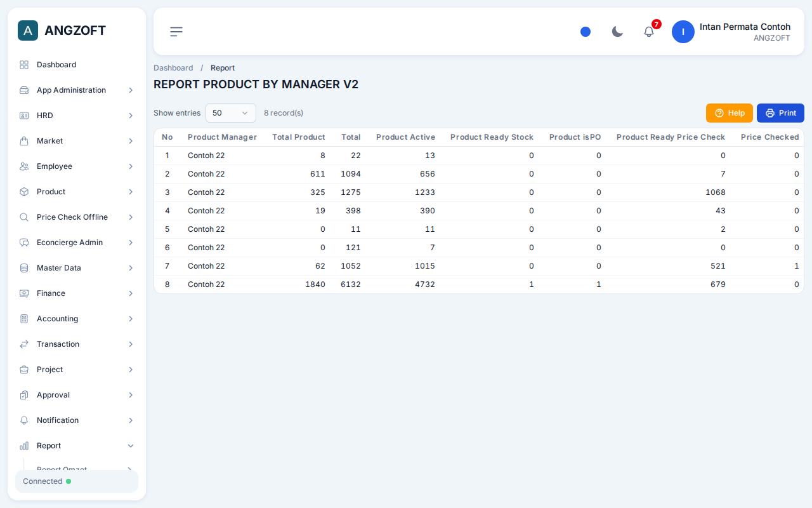
Task: Click the Transaction arrows icon
Action: [x=24, y=344]
